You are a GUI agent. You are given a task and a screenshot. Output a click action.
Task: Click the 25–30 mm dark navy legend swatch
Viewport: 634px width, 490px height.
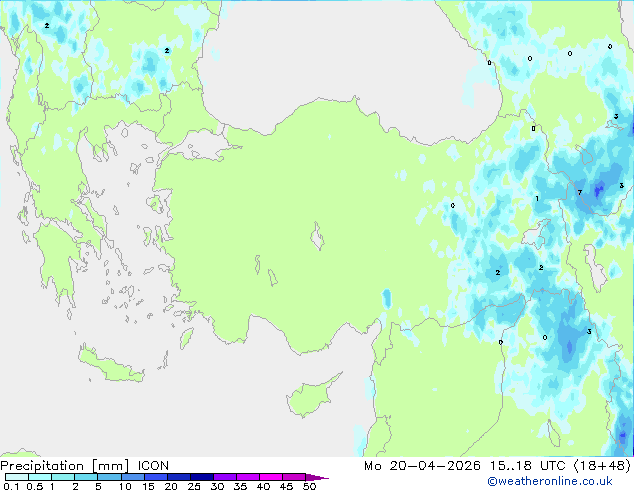[x=202, y=477]
